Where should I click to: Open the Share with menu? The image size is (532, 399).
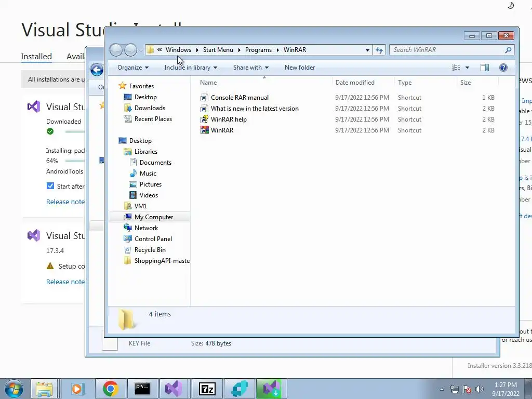click(x=251, y=68)
